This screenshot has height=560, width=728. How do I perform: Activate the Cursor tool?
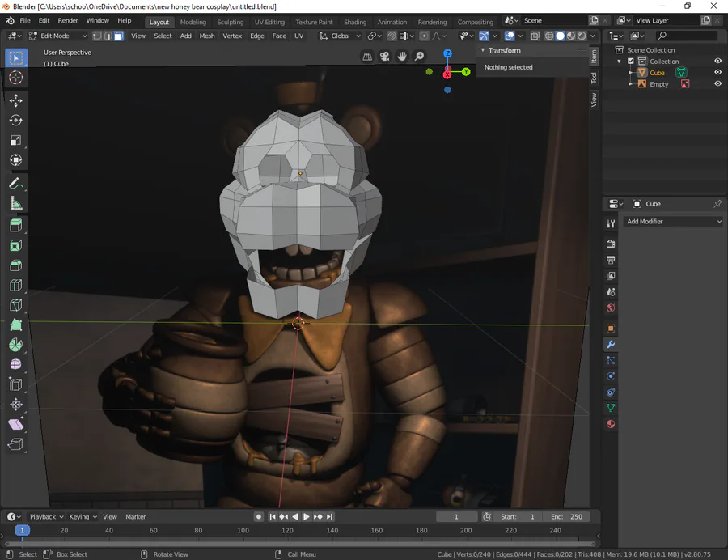point(16,78)
